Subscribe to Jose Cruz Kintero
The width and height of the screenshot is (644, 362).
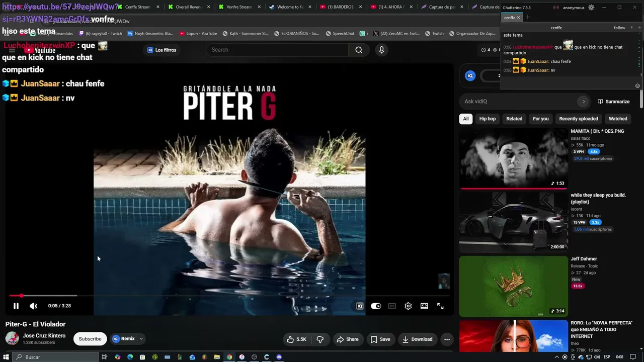point(90,339)
